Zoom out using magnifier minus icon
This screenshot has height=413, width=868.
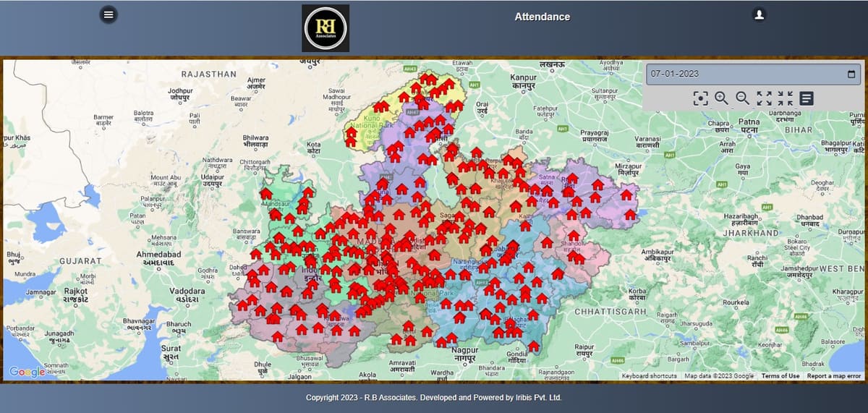click(x=742, y=98)
